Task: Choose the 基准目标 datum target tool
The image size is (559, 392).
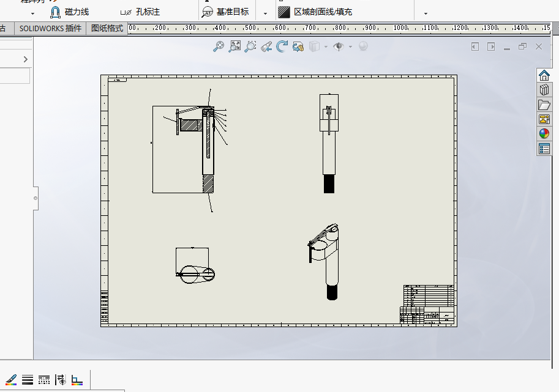Action: [225, 12]
